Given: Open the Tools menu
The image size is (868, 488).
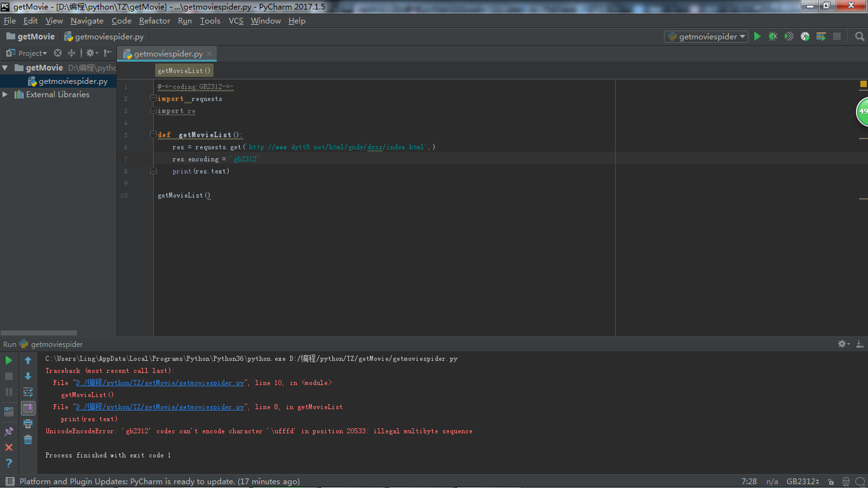Looking at the screenshot, I should 210,21.
